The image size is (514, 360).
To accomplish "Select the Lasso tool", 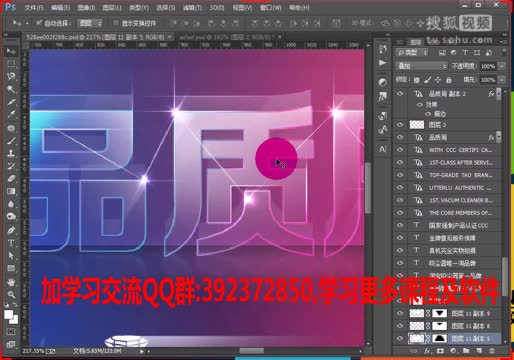I will (x=11, y=76).
